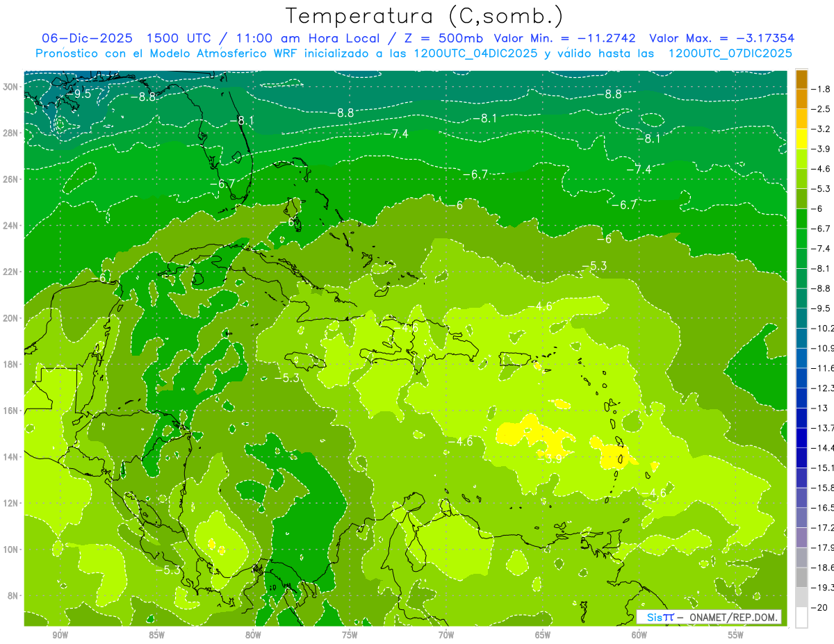Pick the bright yellow swatch between -3.2 and -3.9
The image size is (834, 644).
[801, 139]
